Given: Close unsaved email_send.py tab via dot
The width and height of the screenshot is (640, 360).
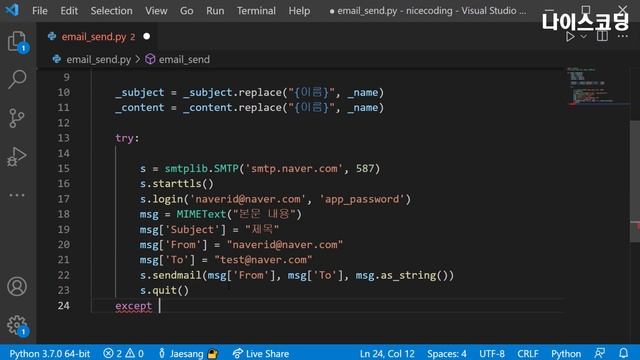Looking at the screenshot, I should point(147,37).
